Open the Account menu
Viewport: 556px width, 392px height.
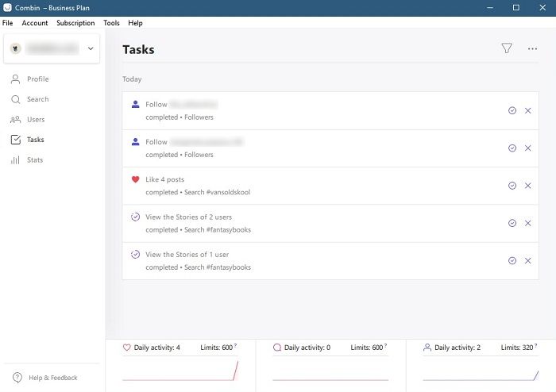tap(35, 23)
